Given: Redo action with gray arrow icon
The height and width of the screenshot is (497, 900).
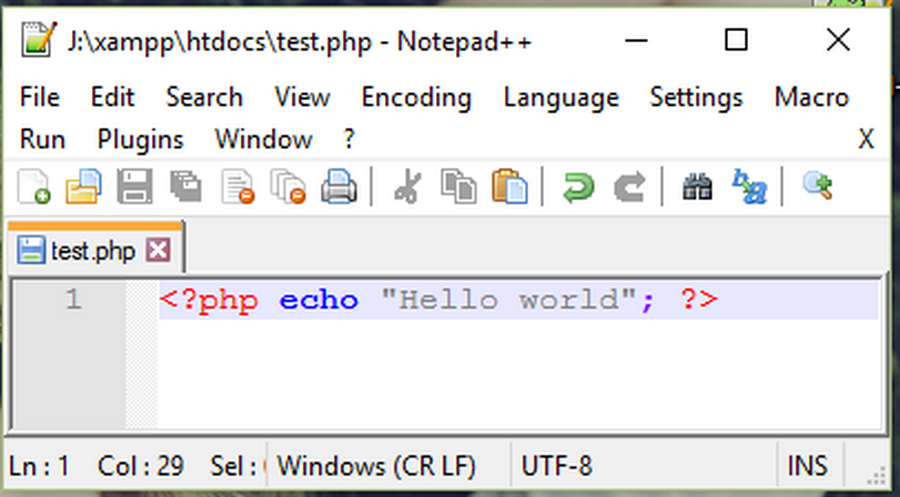Looking at the screenshot, I should click(629, 188).
